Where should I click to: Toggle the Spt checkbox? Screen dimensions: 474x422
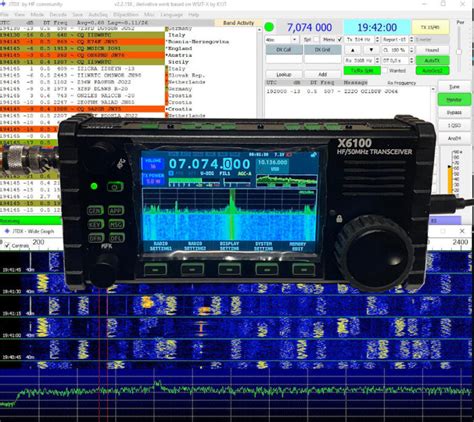point(316,39)
